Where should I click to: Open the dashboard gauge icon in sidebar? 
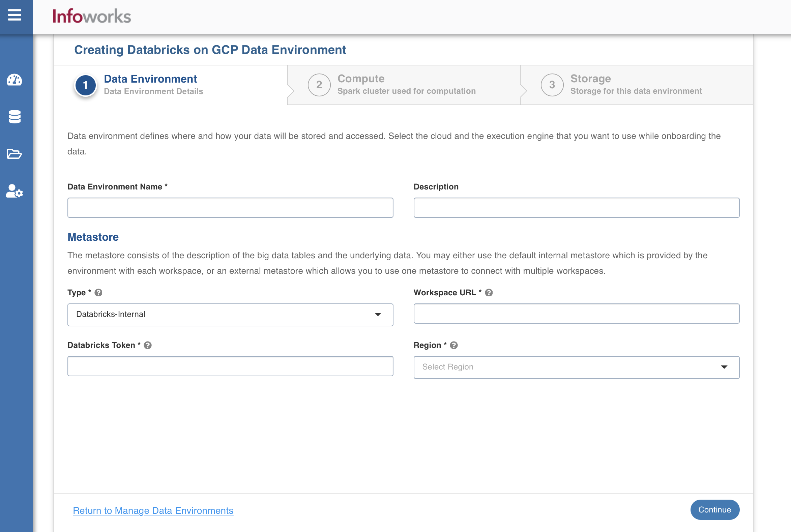(x=14, y=80)
